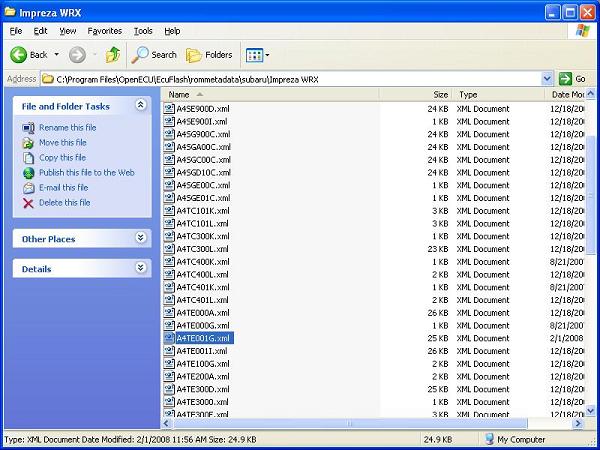This screenshot has width=600, height=450.
Task: Select file name A4TE200A.xml
Action: pyautogui.click(x=203, y=377)
